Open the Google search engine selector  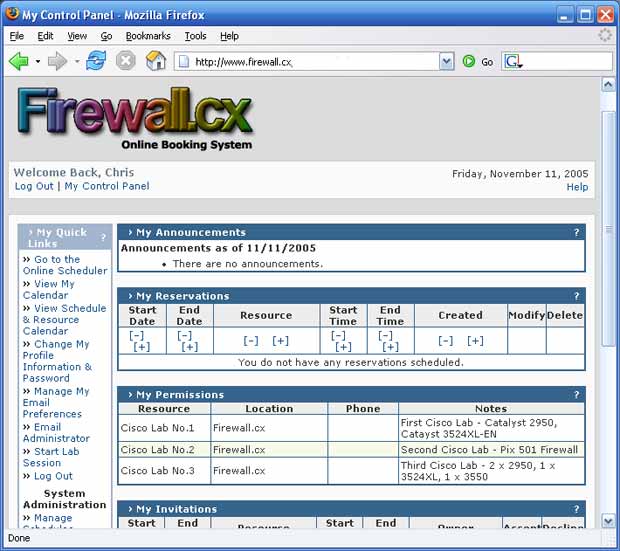pyautogui.click(x=513, y=62)
